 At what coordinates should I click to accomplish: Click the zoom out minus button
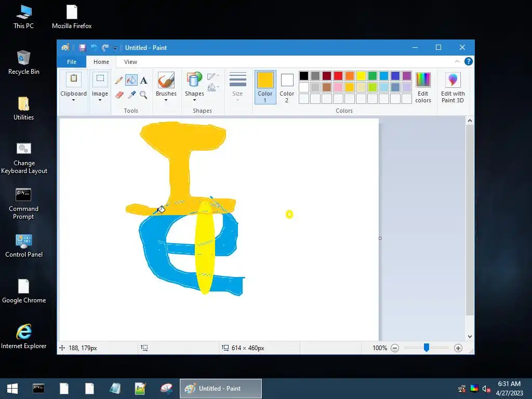395,348
